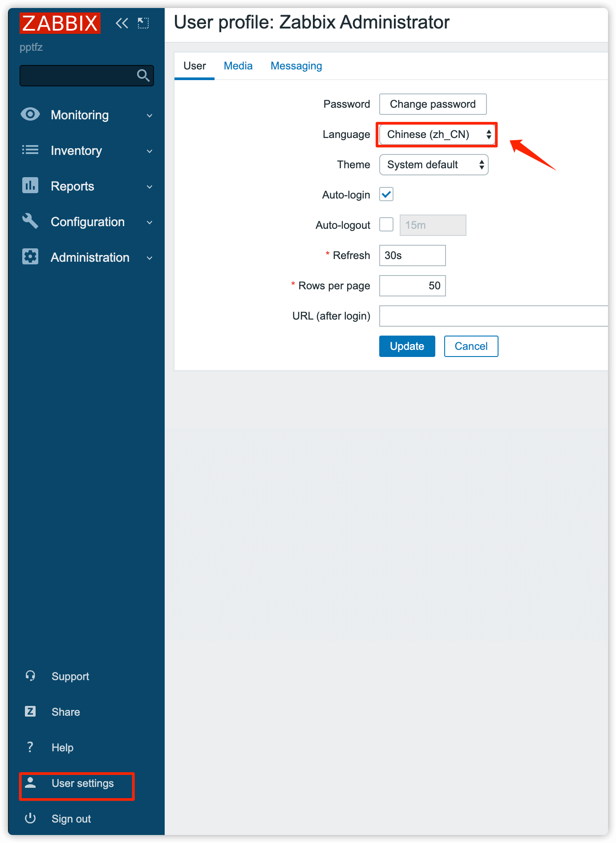The height and width of the screenshot is (843, 616).
Task: Enable the Auto-logout checkbox
Action: coord(386,224)
